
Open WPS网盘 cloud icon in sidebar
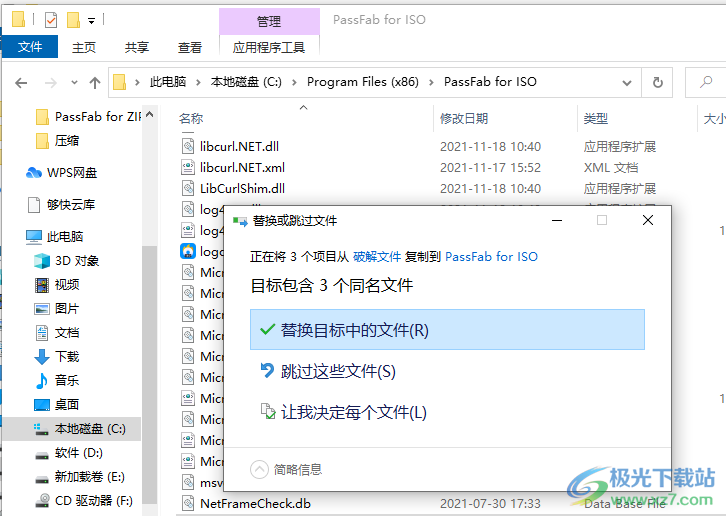(33, 173)
